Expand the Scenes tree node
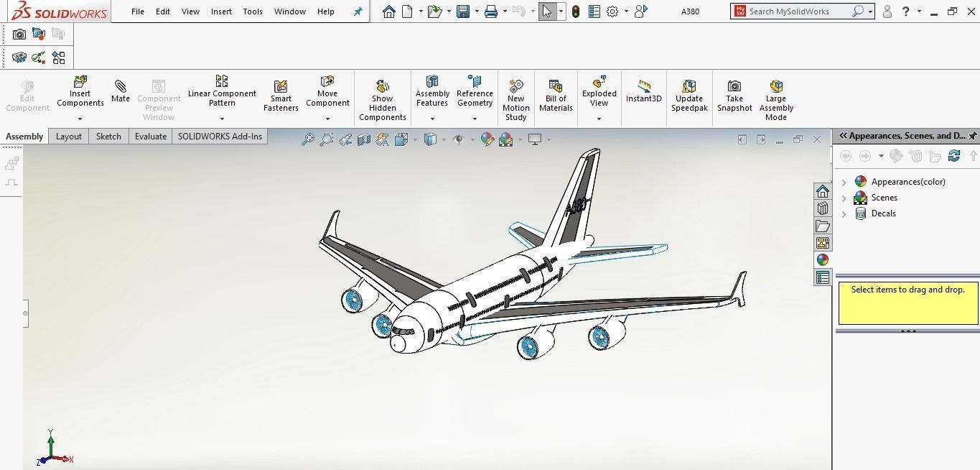 tap(844, 198)
